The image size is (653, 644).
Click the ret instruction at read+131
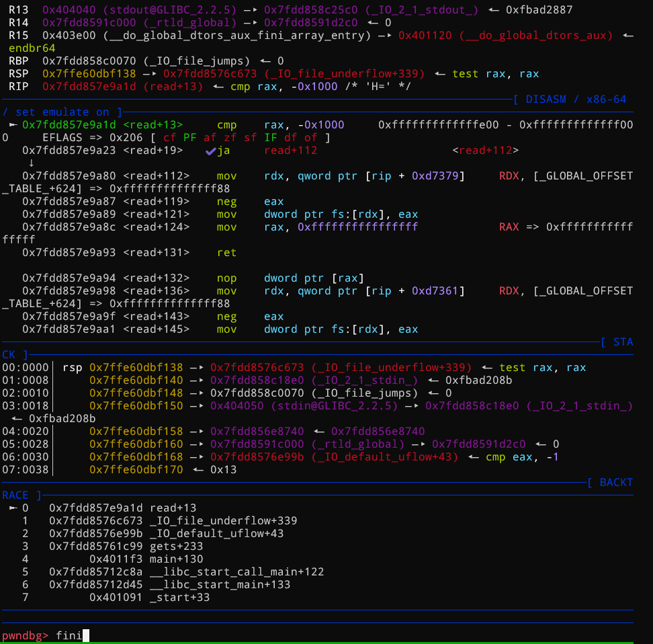[x=226, y=253]
